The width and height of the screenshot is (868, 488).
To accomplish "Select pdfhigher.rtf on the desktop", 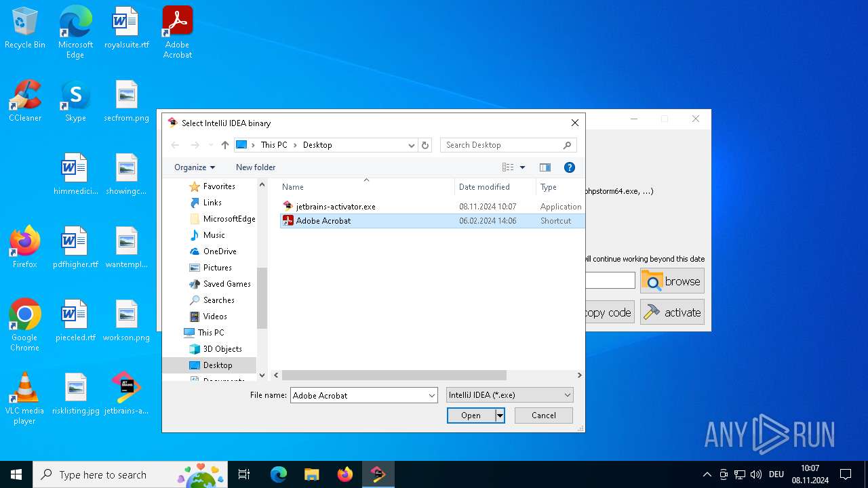I will click(75, 248).
